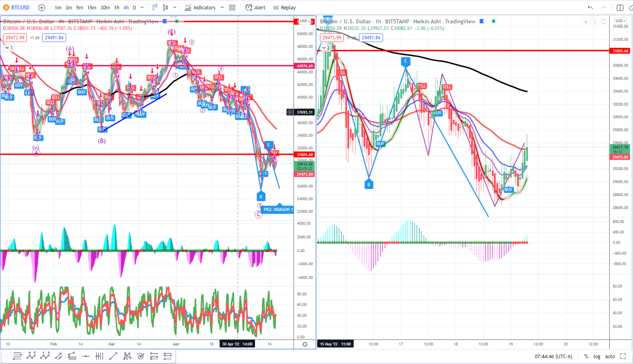
Task: Click the PRZ: DRAGON label on left chart
Action: [277, 209]
